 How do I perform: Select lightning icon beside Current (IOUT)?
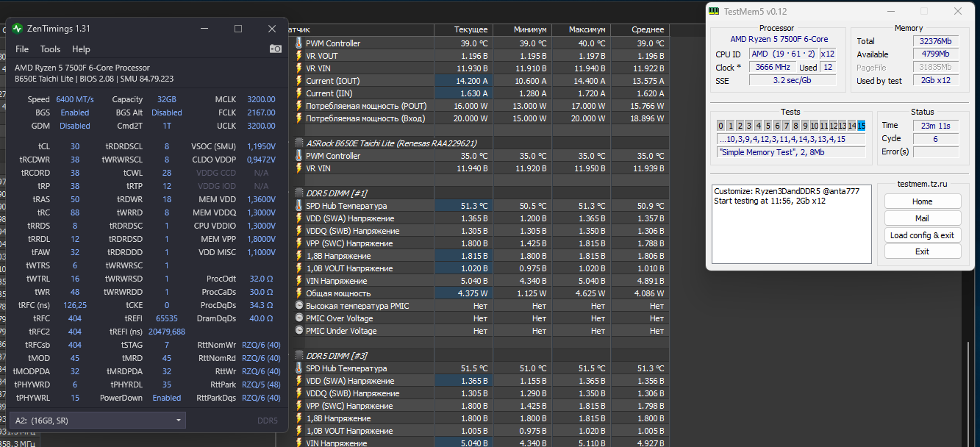point(298,81)
